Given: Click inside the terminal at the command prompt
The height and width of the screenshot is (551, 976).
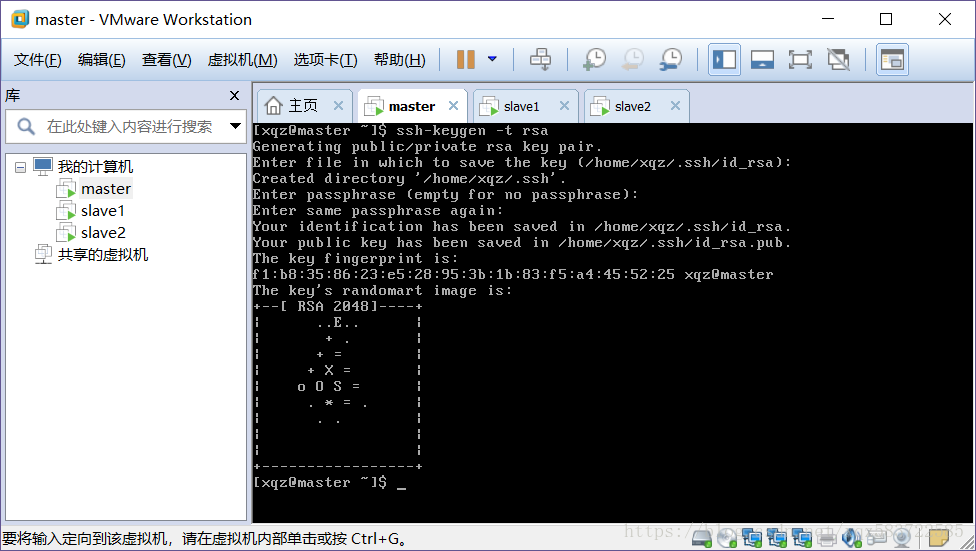Looking at the screenshot, I should 401,483.
